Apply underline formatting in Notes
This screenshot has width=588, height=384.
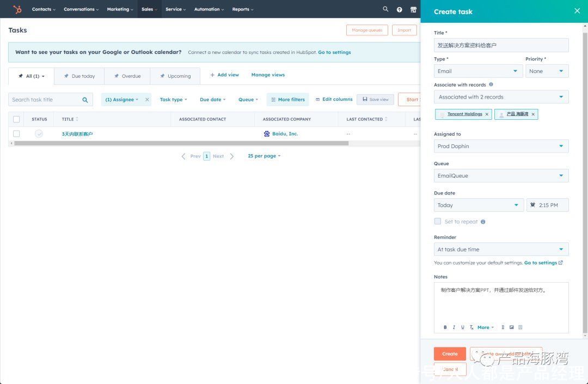462,327
